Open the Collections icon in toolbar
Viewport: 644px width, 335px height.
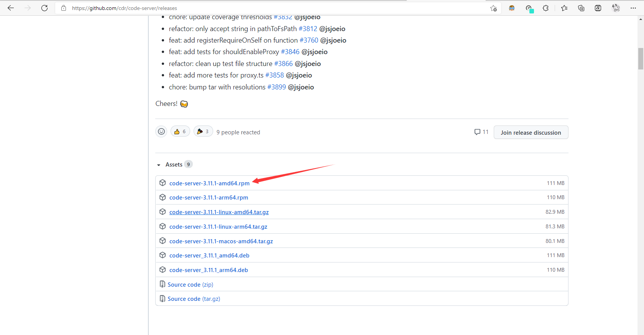[581, 8]
